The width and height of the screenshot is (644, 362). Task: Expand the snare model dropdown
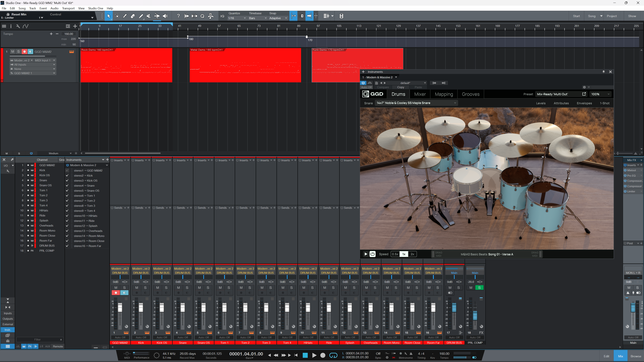point(455,103)
